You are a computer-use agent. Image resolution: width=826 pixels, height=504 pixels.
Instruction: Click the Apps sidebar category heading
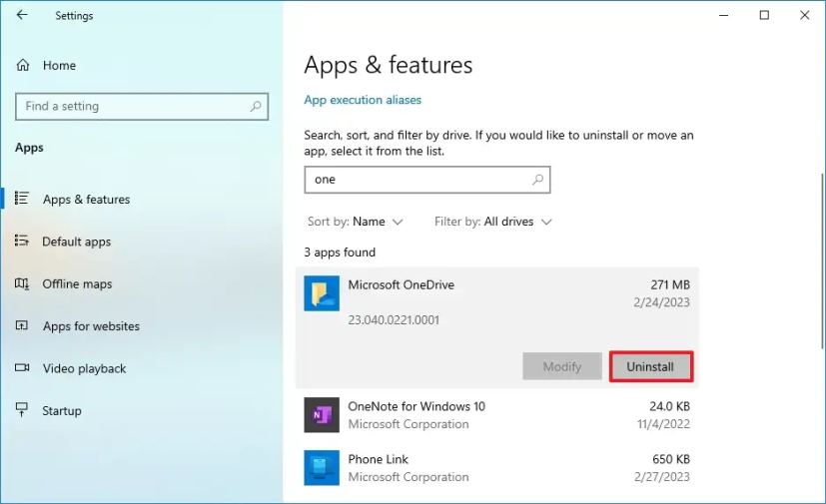click(x=30, y=148)
